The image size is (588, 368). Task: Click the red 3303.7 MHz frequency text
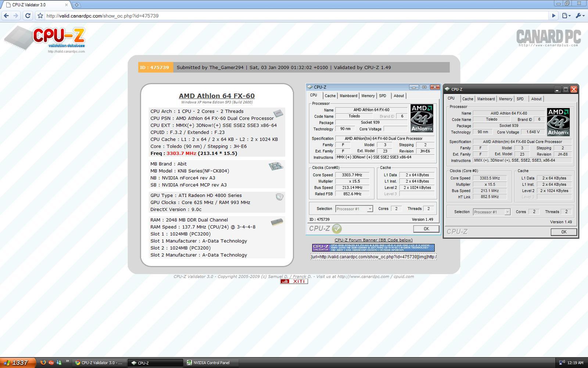click(x=182, y=153)
